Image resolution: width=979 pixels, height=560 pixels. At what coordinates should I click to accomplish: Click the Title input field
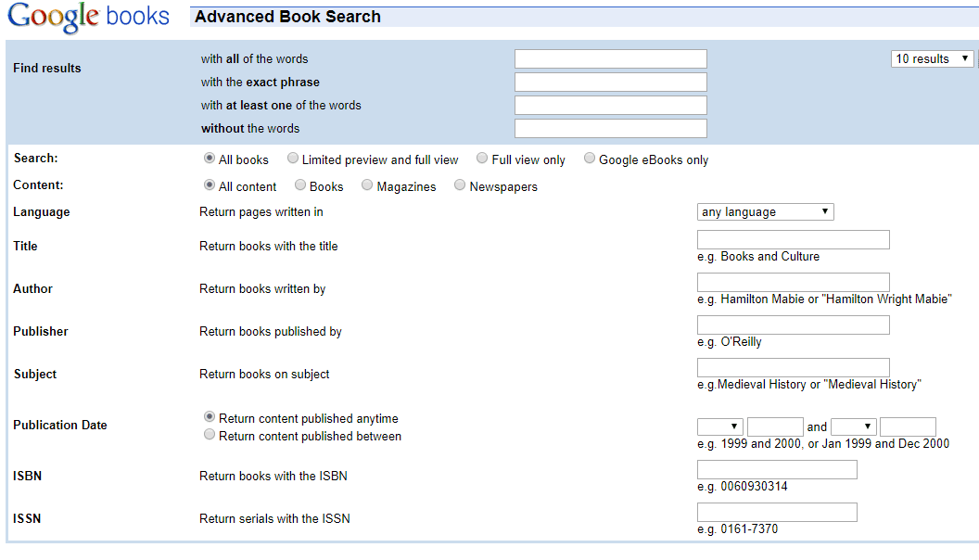tap(793, 239)
